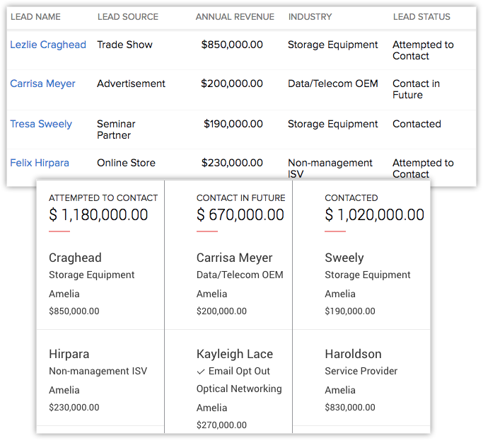
Task: Click the Tresa Sweely lead name link
Action: click(41, 124)
